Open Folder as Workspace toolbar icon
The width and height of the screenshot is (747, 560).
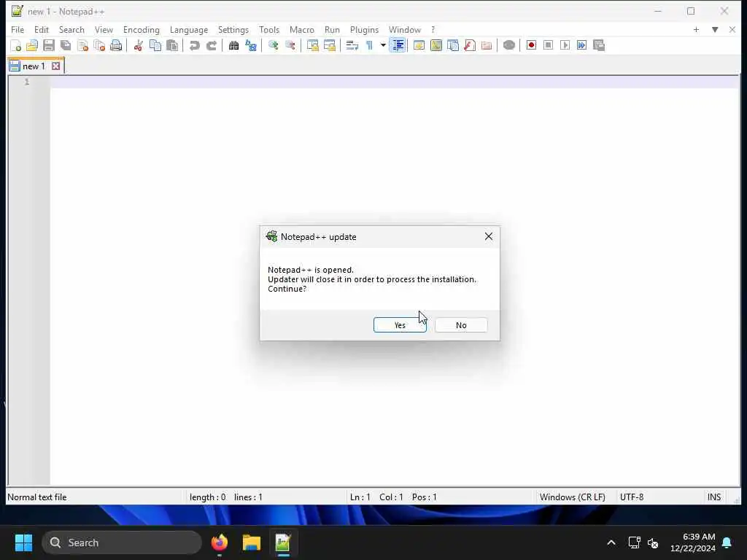click(487, 45)
